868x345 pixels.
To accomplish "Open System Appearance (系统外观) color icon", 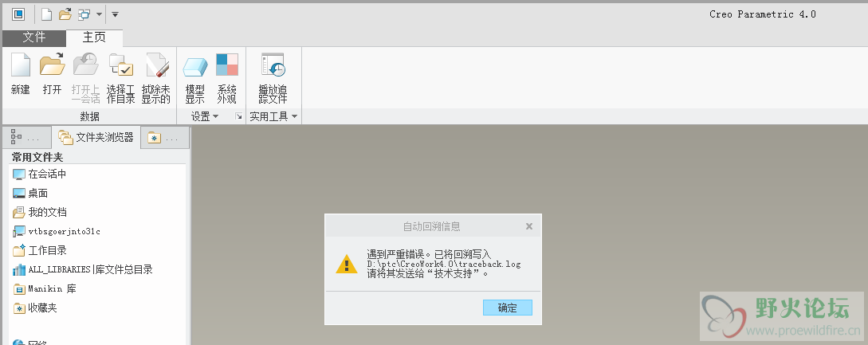I will pos(227,65).
